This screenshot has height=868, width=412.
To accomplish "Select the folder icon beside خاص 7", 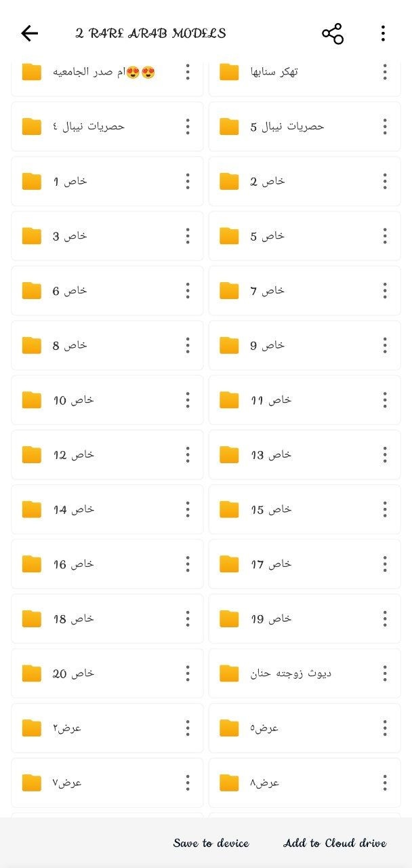I will coord(230,290).
